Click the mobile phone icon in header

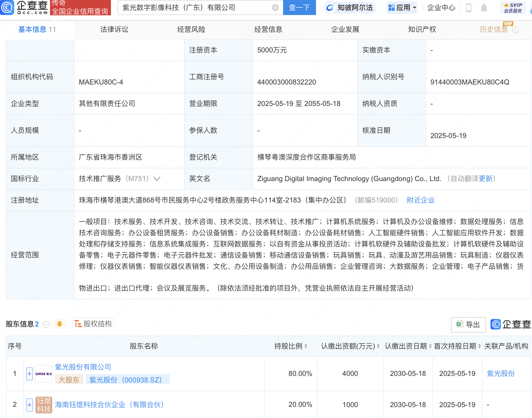pyautogui.click(x=469, y=8)
